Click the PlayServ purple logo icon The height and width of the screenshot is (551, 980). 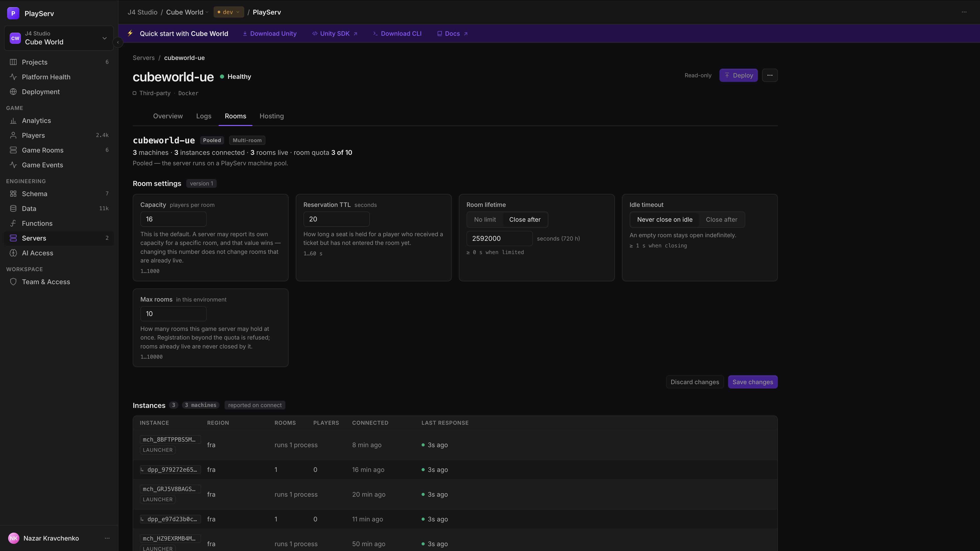[x=13, y=13]
